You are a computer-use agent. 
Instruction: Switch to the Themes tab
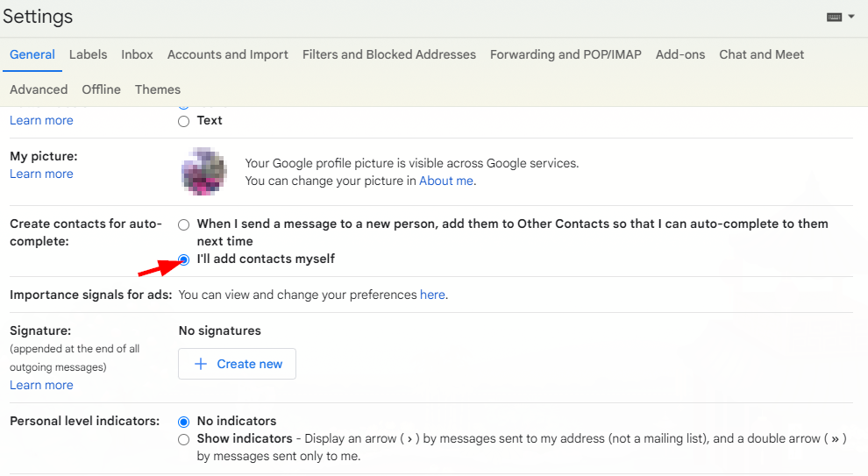click(x=157, y=89)
